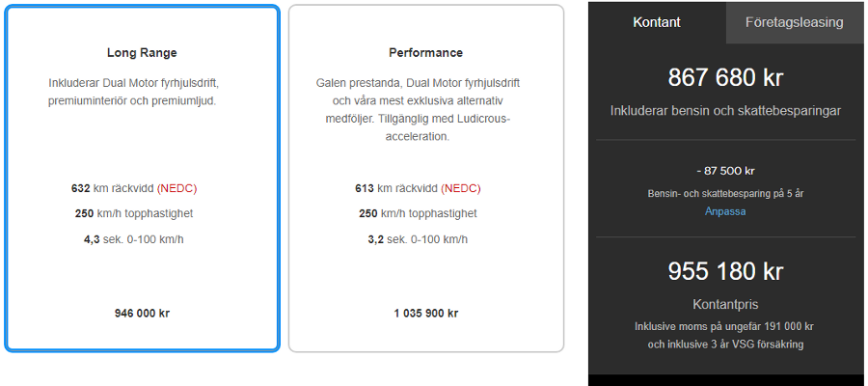868x386 pixels.
Task: Click 3,2 sek. 0-100 km/h spec
Action: (418, 239)
